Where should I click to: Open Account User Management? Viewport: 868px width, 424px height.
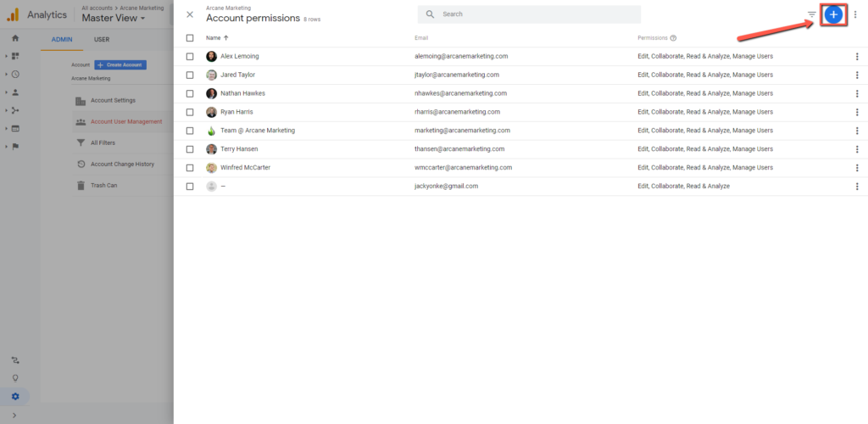[x=126, y=122]
